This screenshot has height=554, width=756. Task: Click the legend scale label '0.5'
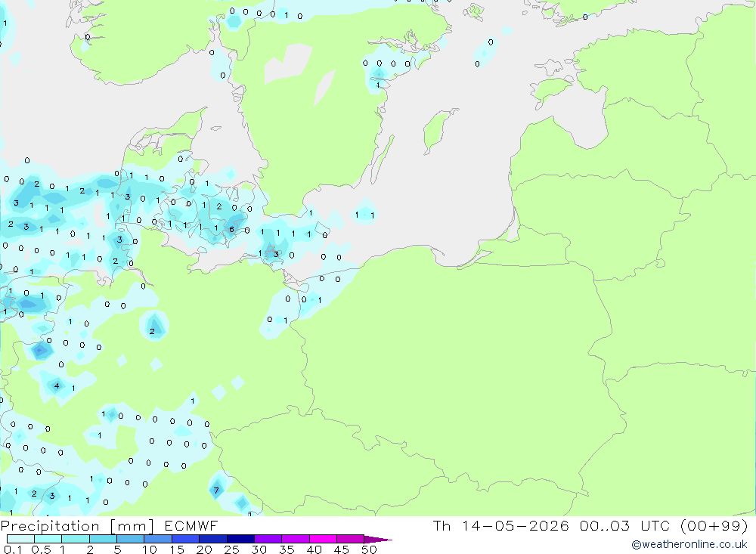click(x=41, y=549)
